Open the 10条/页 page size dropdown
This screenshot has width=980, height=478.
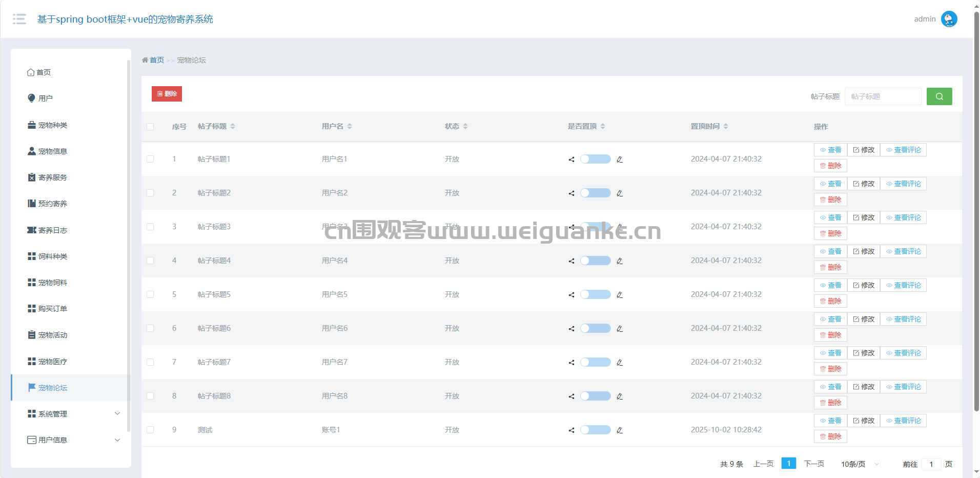tap(860, 464)
